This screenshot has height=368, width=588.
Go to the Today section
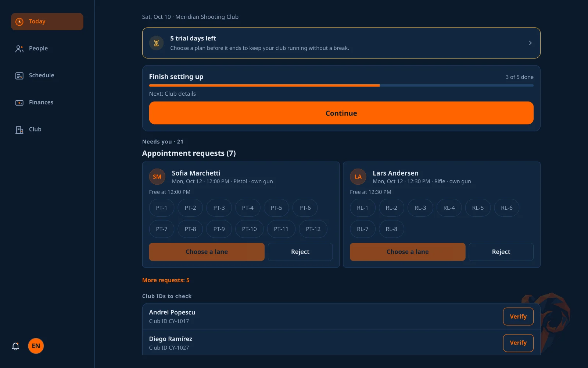47,22
